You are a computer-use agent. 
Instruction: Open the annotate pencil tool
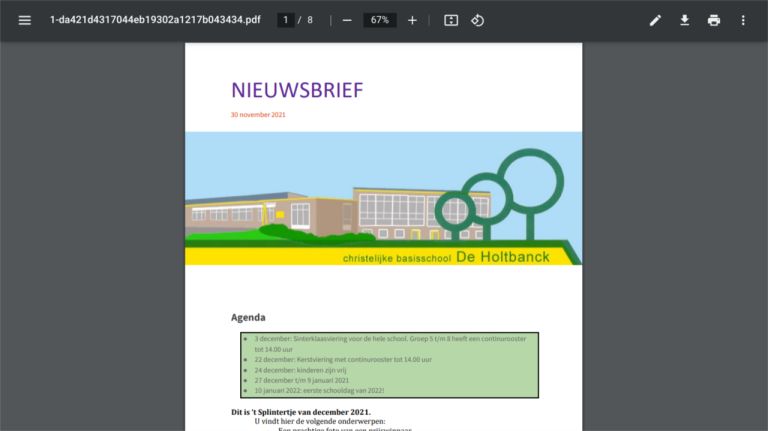tap(655, 20)
